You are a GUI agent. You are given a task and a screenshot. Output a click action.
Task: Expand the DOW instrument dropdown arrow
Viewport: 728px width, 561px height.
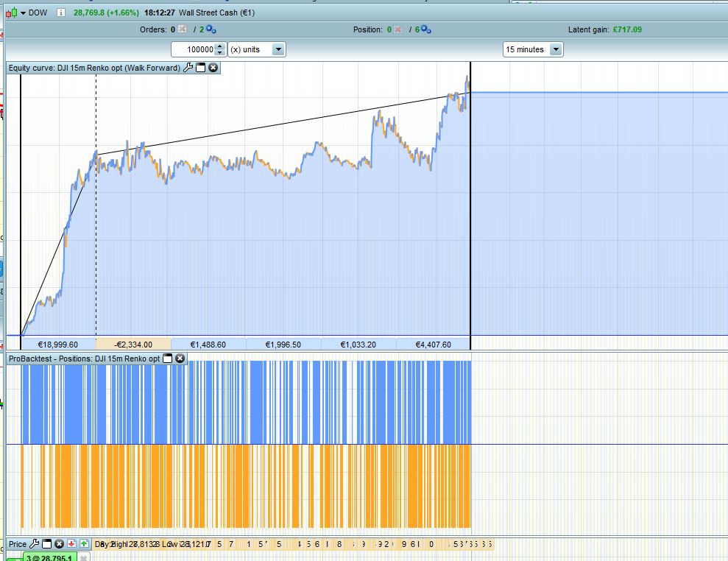[23, 13]
